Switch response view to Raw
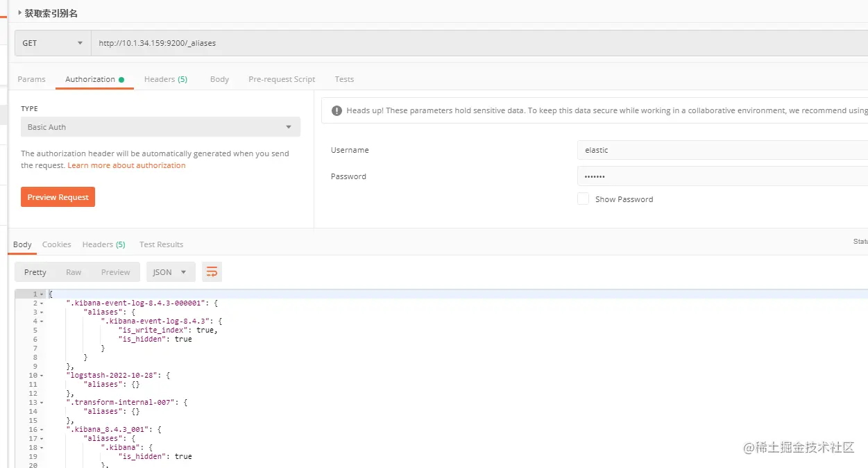Viewport: 868px width, 468px height. pyautogui.click(x=74, y=272)
